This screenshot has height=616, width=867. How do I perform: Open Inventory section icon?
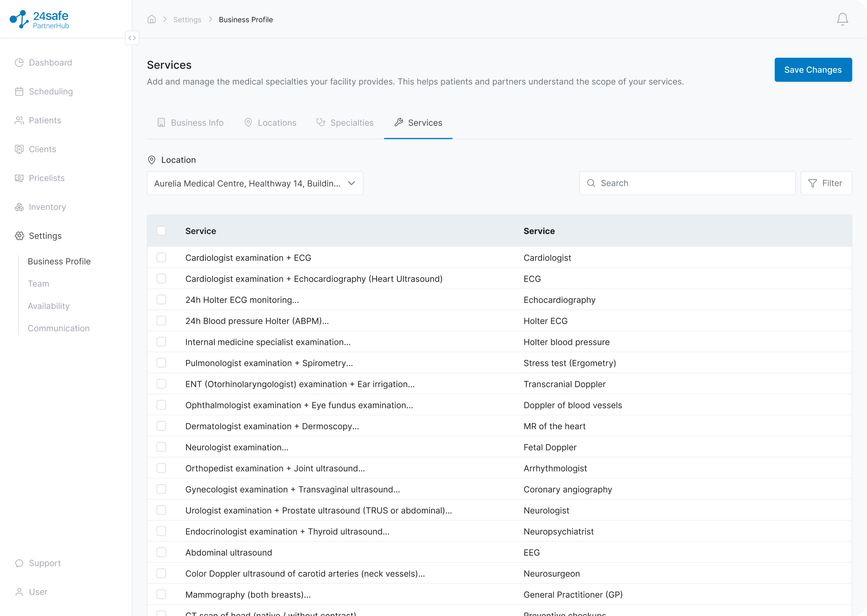click(x=19, y=207)
